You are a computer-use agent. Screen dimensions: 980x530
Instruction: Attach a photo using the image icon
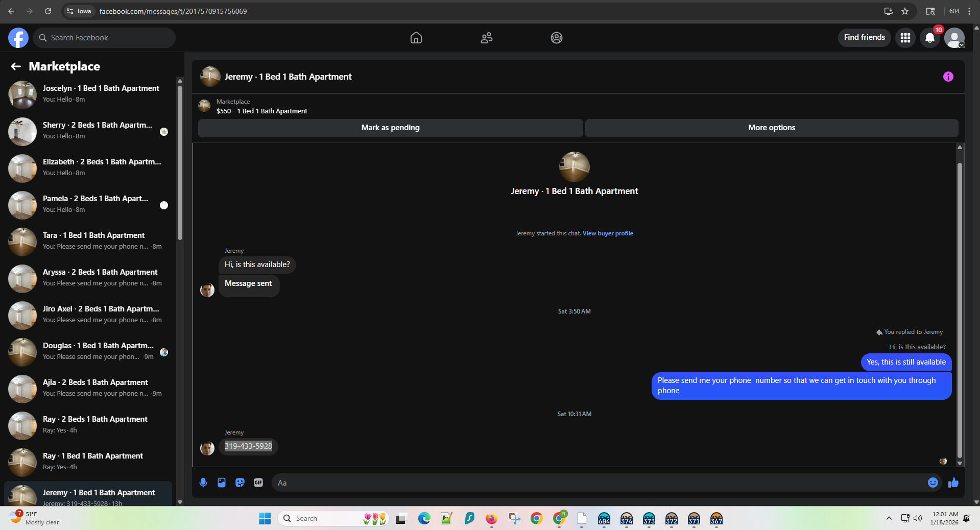pyautogui.click(x=222, y=483)
